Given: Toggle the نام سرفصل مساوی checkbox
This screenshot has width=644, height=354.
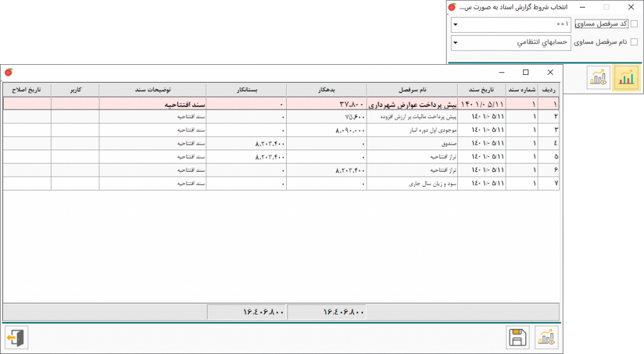Looking at the screenshot, I should 634,42.
